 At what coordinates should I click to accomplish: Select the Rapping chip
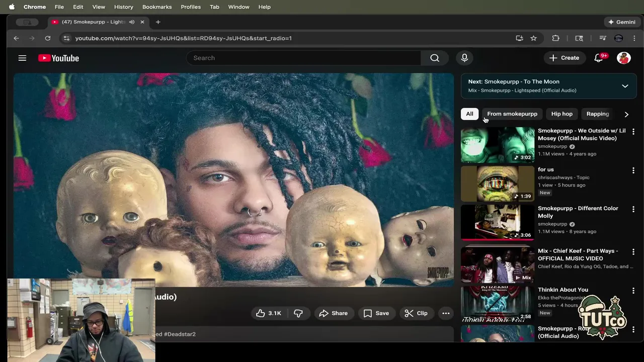[x=598, y=114]
